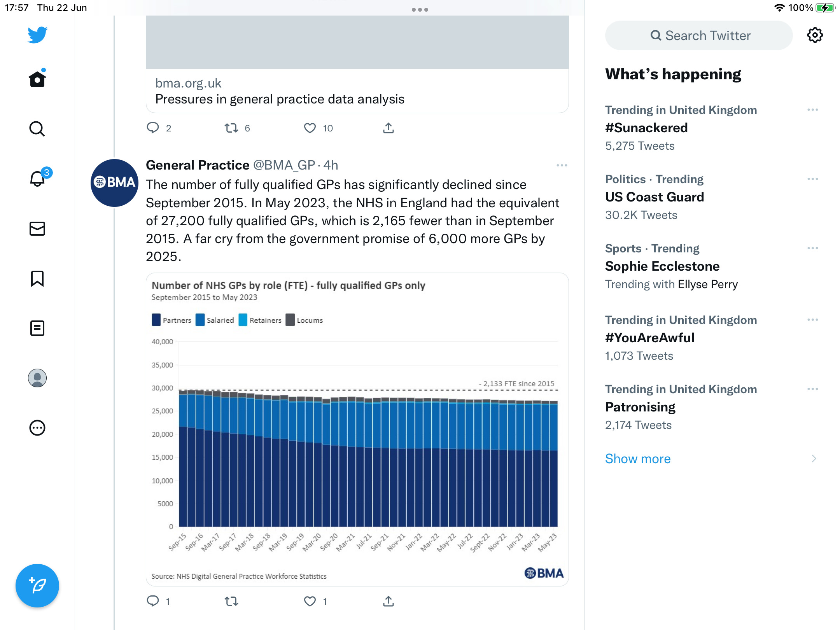This screenshot has width=840, height=630.
Task: Click the Wi-Fi icon in status bar
Action: [779, 8]
